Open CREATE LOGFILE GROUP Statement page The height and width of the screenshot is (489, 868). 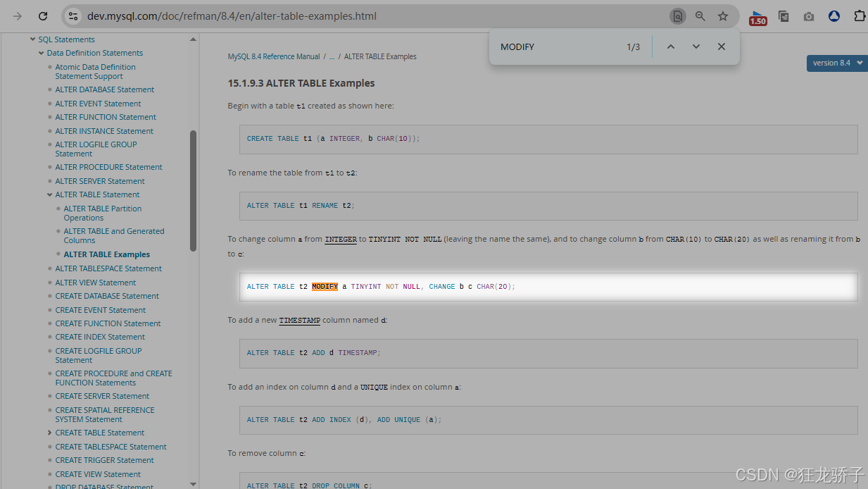pyautogui.click(x=99, y=355)
